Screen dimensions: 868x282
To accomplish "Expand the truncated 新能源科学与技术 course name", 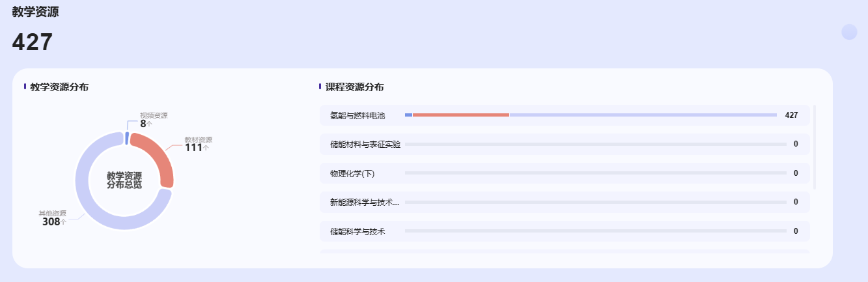I will pos(365,202).
